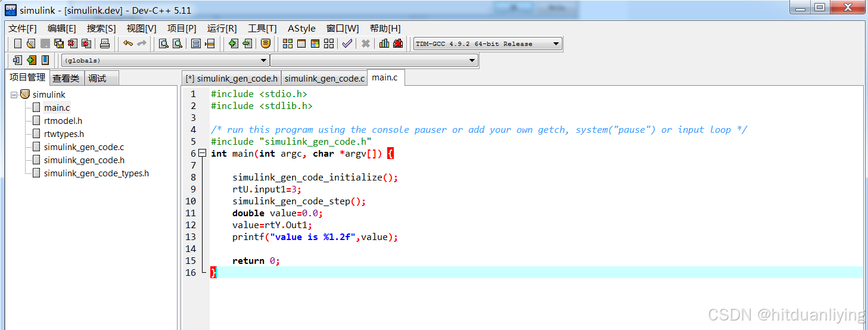The width and height of the screenshot is (868, 330).
Task: Click the gray X Stop Execution icon
Action: point(366,43)
